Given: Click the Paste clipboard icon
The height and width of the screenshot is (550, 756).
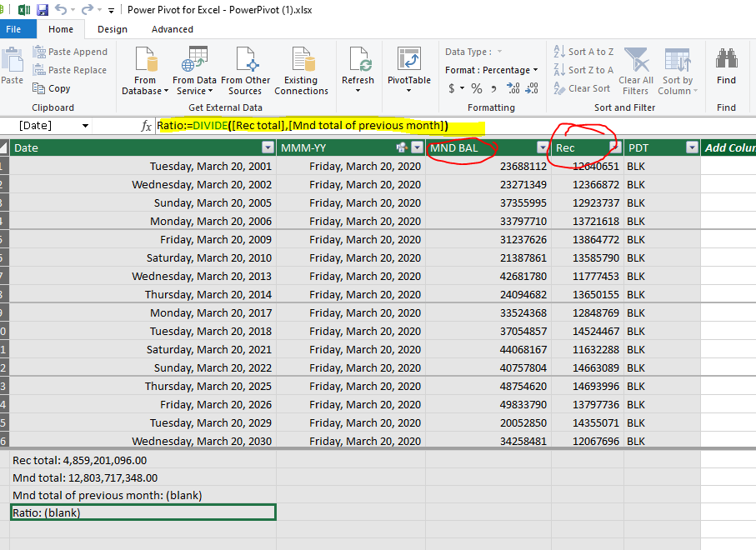Looking at the screenshot, I should click(x=12, y=60).
